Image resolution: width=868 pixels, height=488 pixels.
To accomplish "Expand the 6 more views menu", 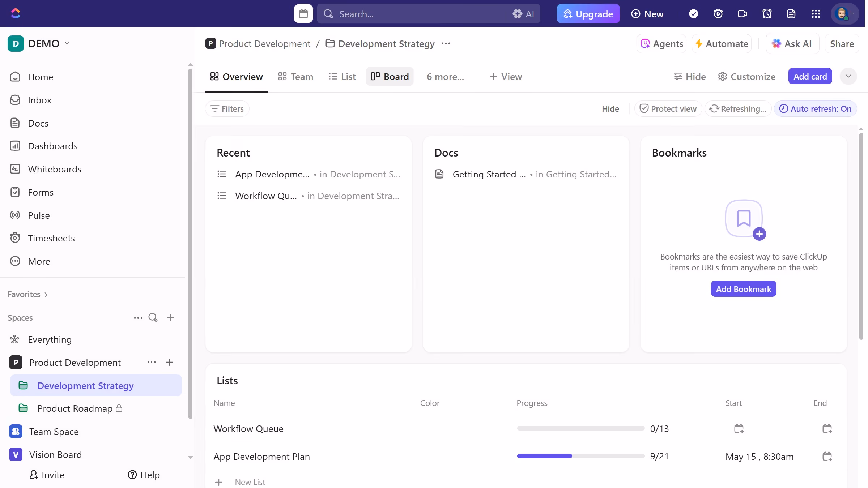I will 445,77.
